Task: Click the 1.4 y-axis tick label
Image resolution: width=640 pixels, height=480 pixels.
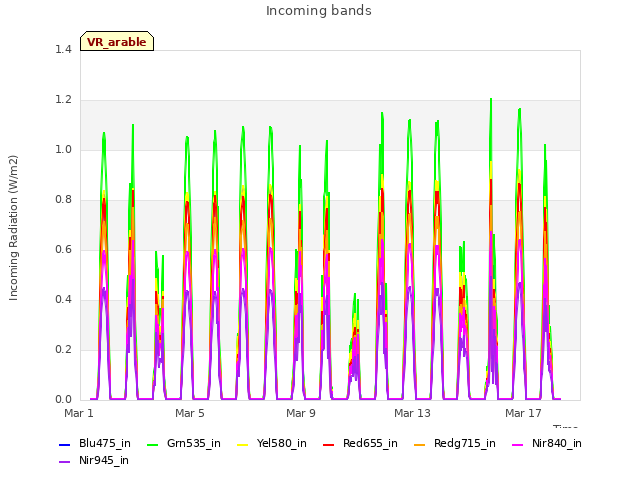Action: pos(63,49)
